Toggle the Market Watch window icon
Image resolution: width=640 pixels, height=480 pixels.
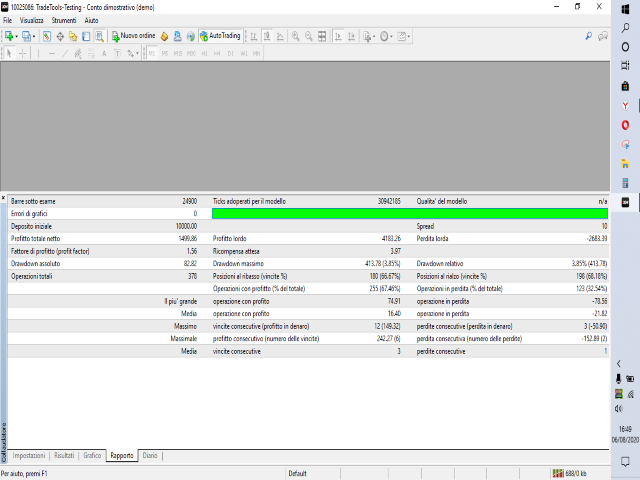[47, 36]
